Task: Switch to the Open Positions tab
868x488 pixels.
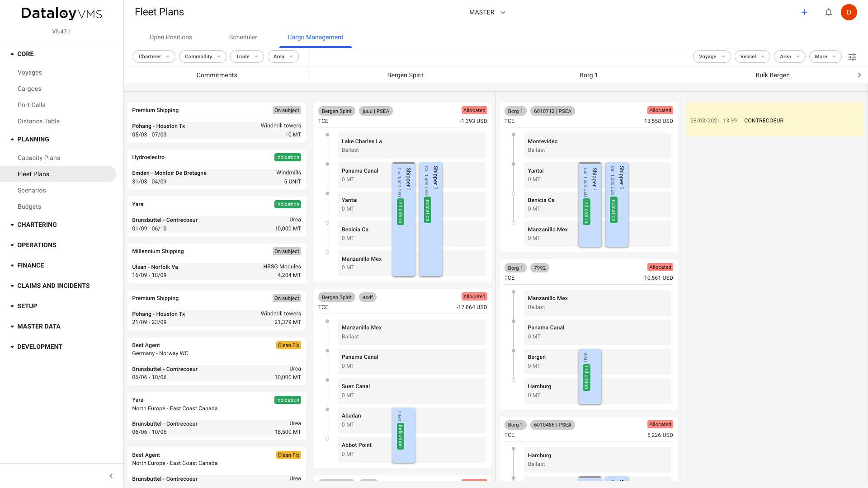Action: (170, 37)
